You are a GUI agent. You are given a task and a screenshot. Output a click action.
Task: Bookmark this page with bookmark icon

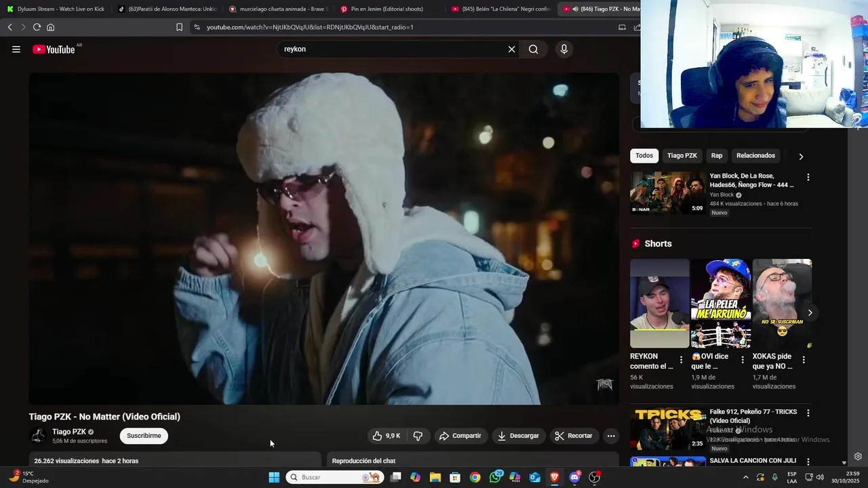[x=179, y=27]
